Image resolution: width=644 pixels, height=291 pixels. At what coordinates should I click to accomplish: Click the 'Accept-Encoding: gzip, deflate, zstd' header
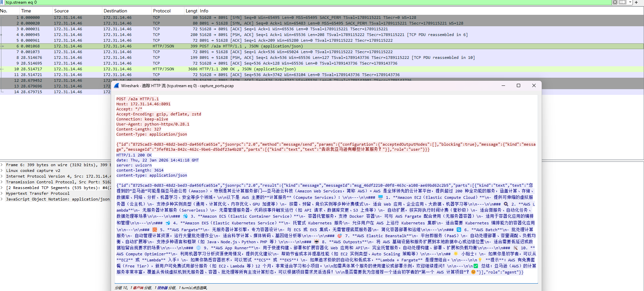159,114
